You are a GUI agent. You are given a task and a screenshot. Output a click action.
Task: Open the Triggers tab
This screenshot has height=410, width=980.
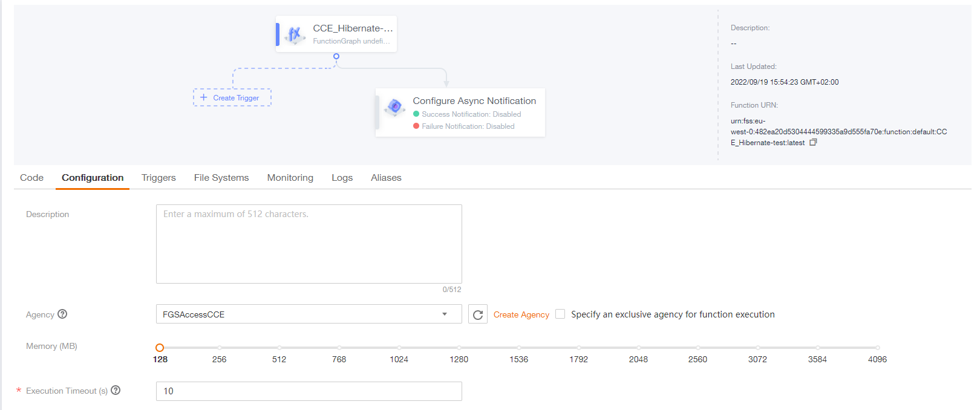[158, 178]
